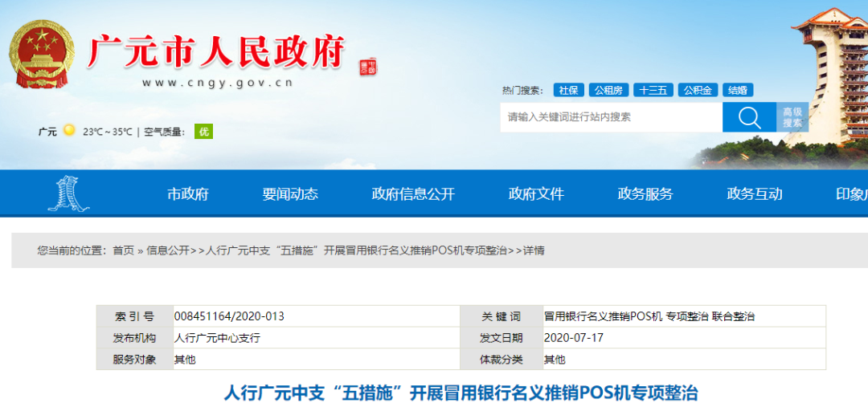Screen dimensions: 868x407
Task: Click the tower icon in navigation bar
Action: click(x=68, y=193)
